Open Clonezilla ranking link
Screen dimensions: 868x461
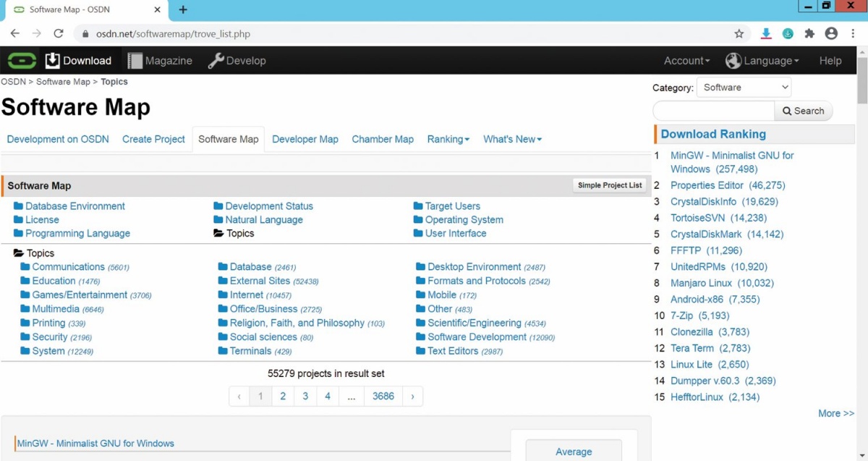click(692, 332)
